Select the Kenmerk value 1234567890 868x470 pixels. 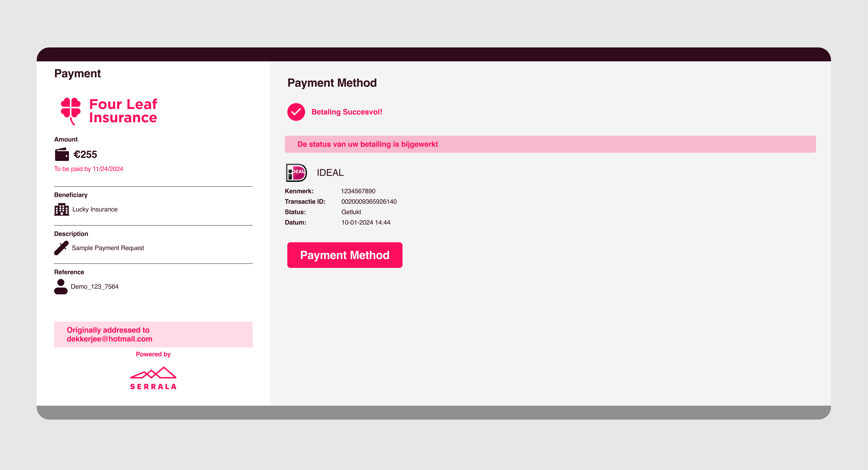[x=358, y=191]
